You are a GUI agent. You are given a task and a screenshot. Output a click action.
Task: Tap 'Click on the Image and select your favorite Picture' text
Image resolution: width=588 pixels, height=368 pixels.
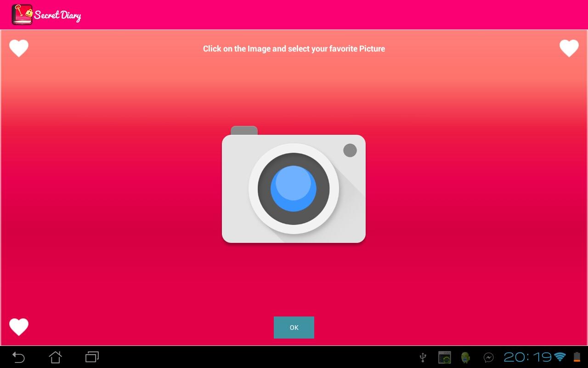click(294, 49)
